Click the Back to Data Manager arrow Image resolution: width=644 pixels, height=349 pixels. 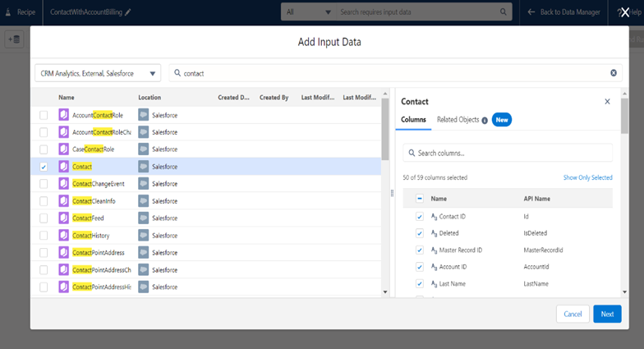click(x=531, y=11)
